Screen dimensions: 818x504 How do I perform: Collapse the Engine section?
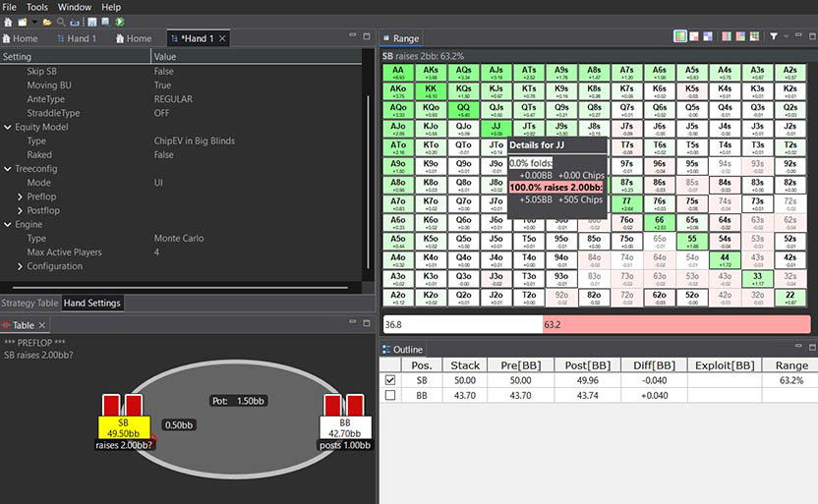click(x=8, y=225)
